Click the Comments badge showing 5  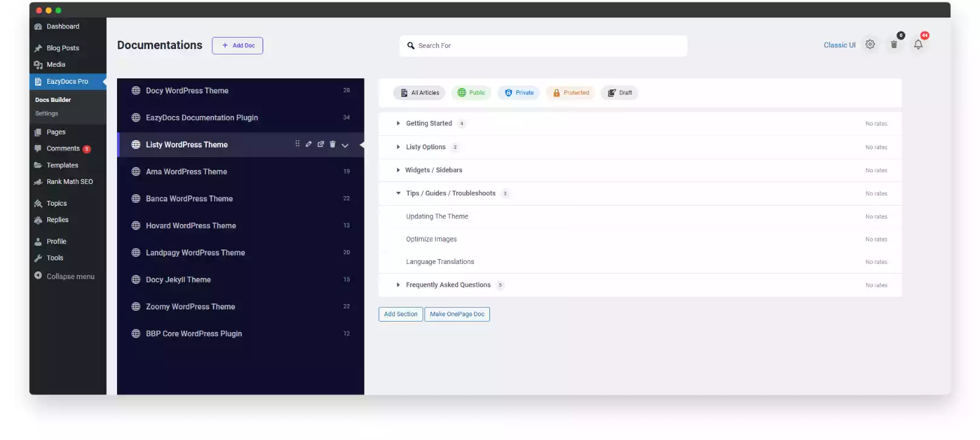[87, 149]
